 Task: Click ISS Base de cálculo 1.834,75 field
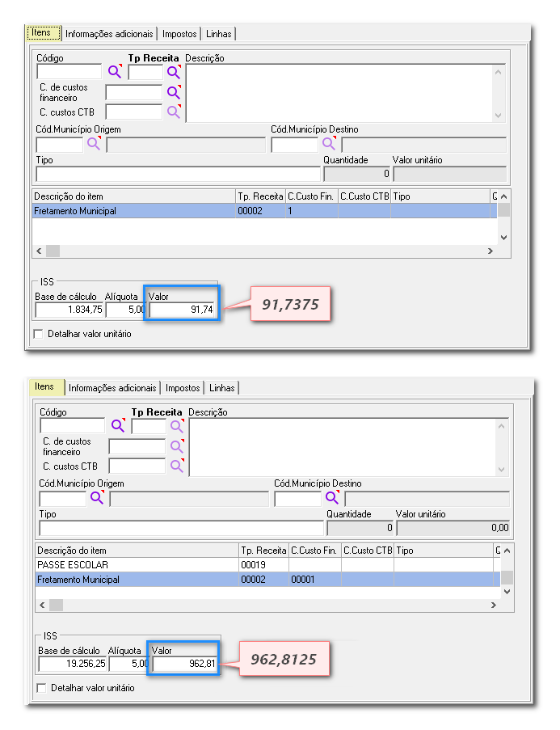tap(69, 310)
